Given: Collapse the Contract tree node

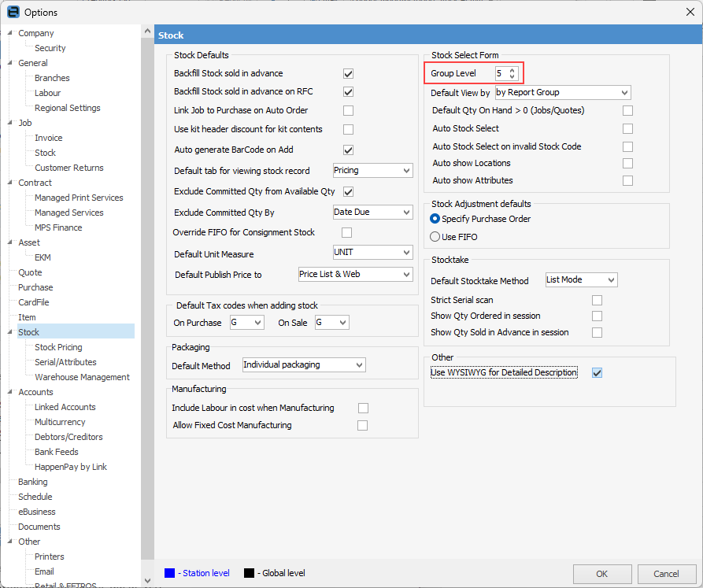Looking at the screenshot, I should (x=10, y=183).
